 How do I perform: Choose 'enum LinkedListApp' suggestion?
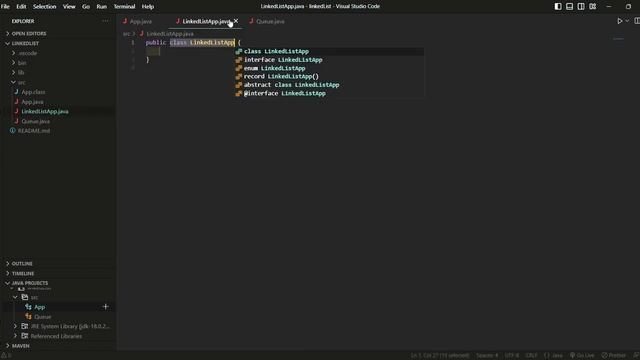pos(329,68)
